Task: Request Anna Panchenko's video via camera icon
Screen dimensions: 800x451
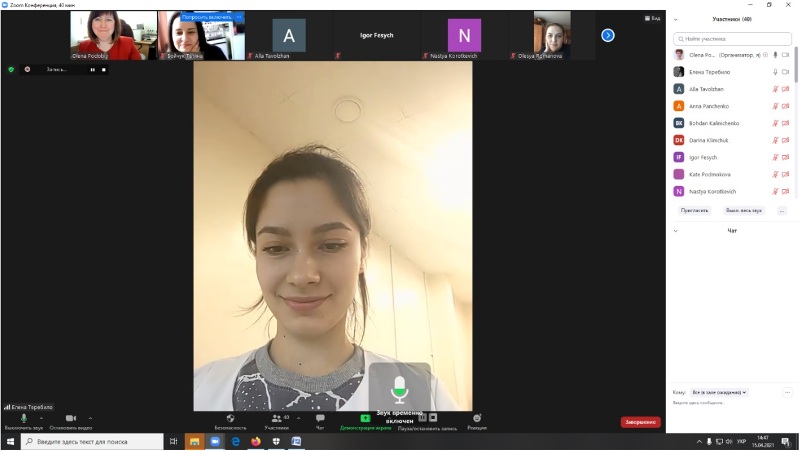Action: tap(785, 106)
